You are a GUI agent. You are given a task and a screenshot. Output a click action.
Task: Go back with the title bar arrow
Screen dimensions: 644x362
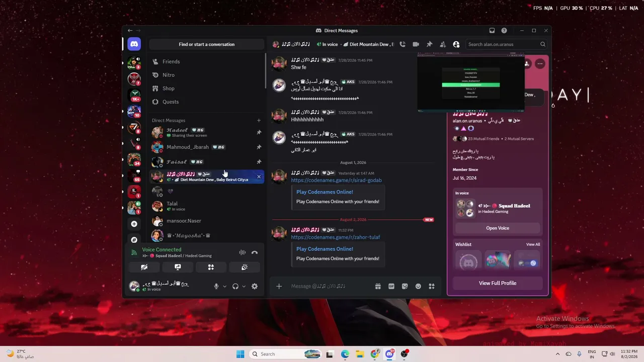pyautogui.click(x=130, y=31)
